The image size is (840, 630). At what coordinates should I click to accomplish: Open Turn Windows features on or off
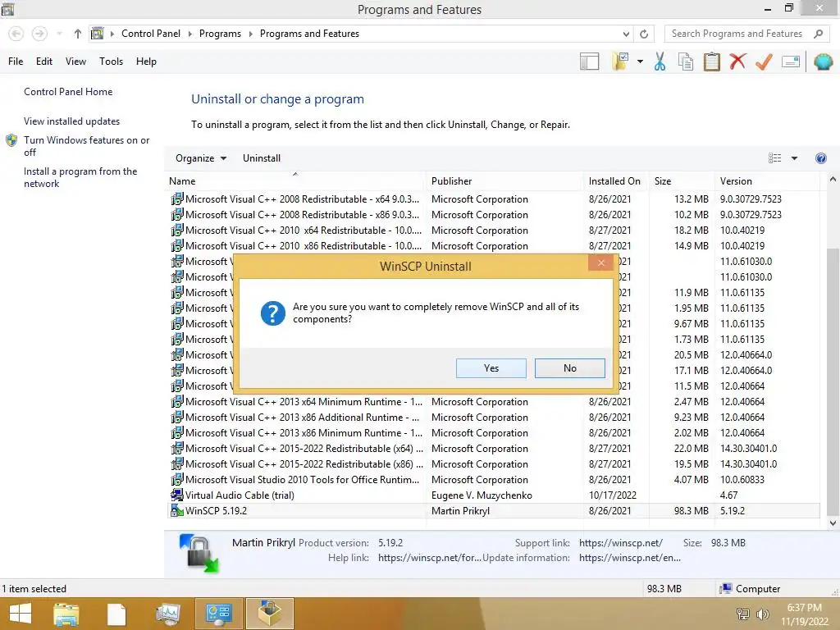tap(86, 146)
